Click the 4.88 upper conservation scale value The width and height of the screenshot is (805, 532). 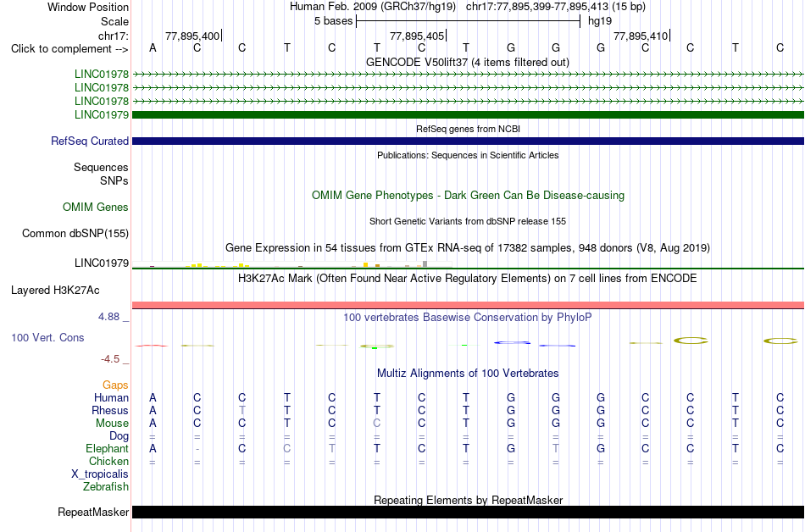tap(108, 317)
